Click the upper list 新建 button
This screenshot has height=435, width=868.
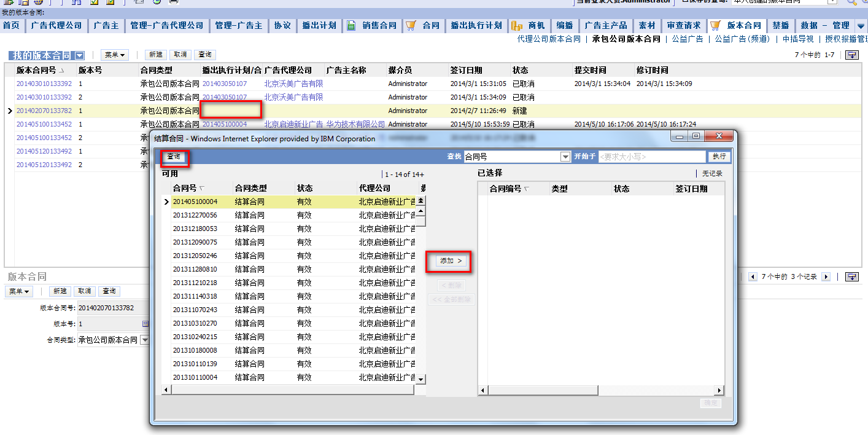156,55
